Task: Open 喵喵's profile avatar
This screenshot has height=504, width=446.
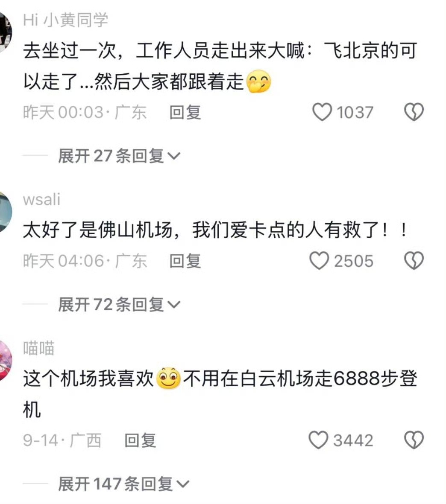Action: coord(5,360)
